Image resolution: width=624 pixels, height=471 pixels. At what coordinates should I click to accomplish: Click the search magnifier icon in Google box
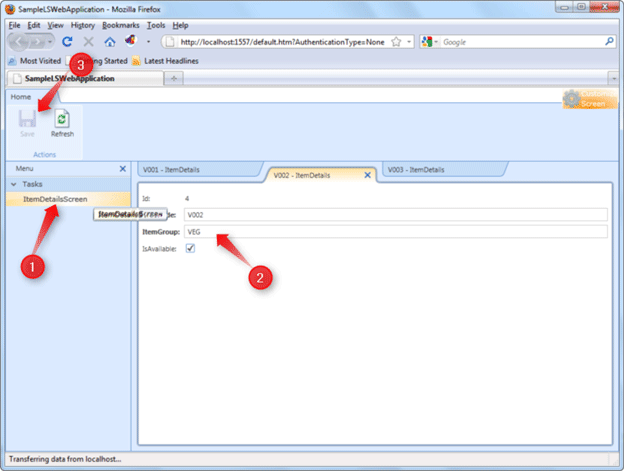pyautogui.click(x=609, y=41)
